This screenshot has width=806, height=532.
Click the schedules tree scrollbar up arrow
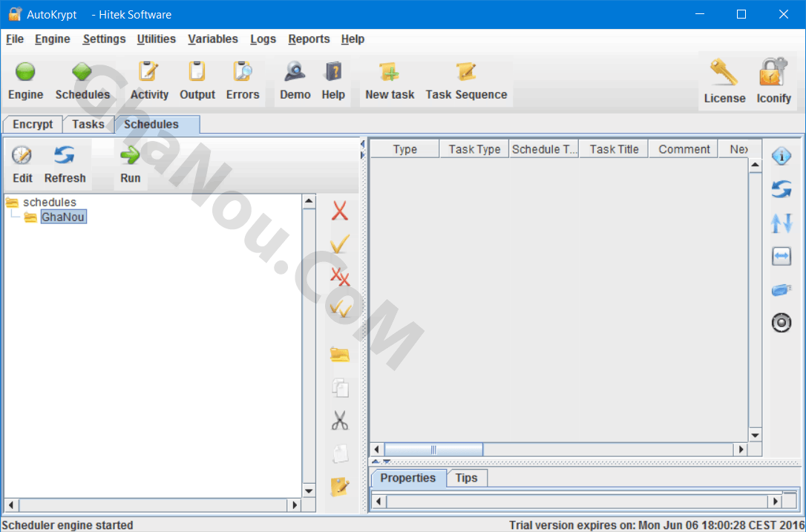pos(309,201)
